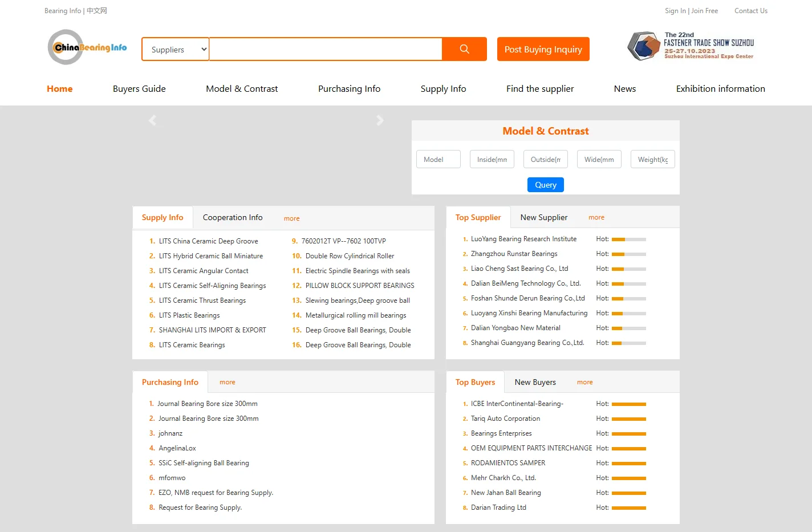
Task: Open EZO, NMB request for Bearing Supply
Action: (x=216, y=493)
